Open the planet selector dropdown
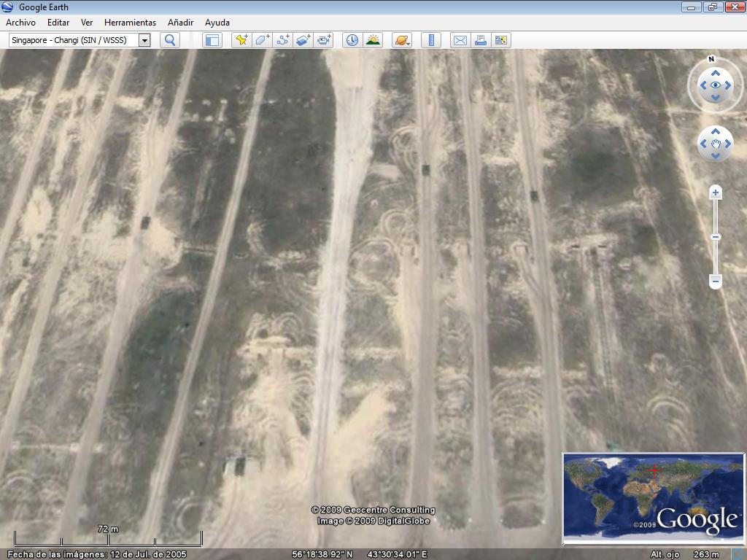 tap(402, 40)
